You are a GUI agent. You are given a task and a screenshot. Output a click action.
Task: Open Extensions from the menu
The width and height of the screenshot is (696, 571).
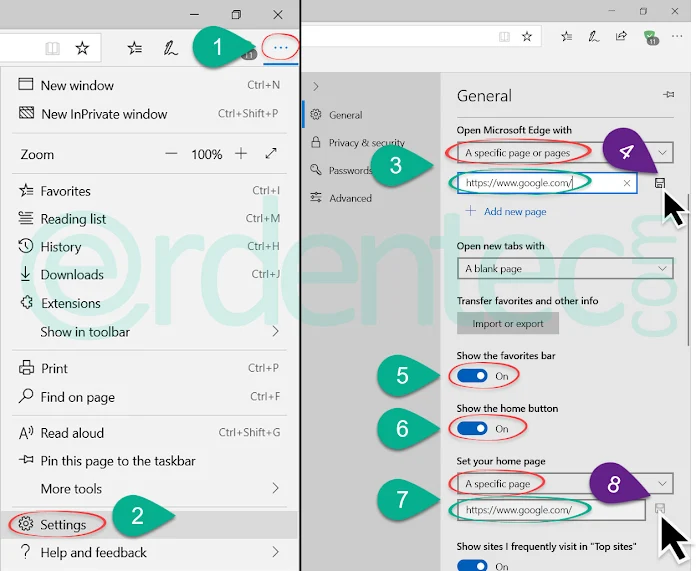[149, 303]
